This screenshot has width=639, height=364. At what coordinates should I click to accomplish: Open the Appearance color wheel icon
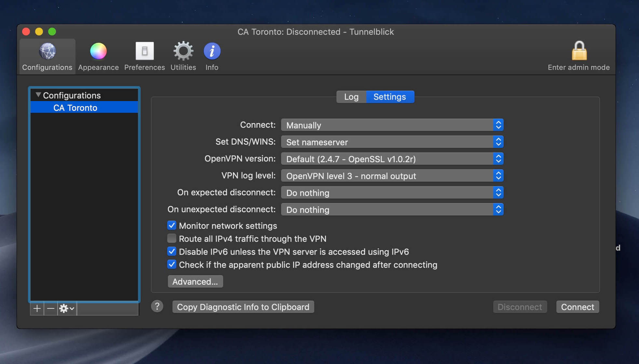[x=98, y=51]
